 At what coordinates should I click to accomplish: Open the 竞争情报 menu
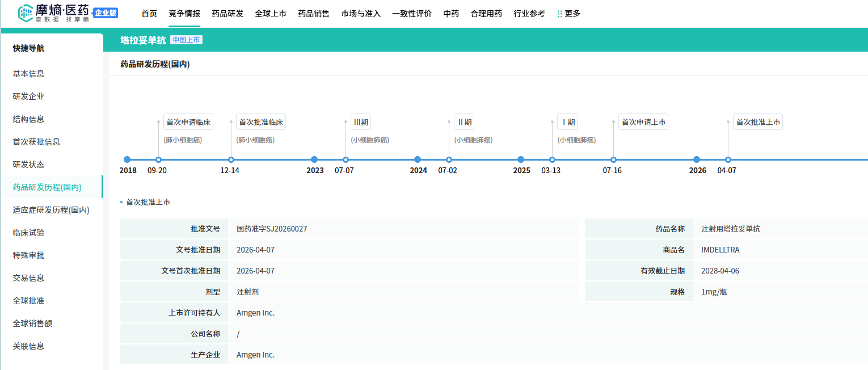pyautogui.click(x=184, y=14)
